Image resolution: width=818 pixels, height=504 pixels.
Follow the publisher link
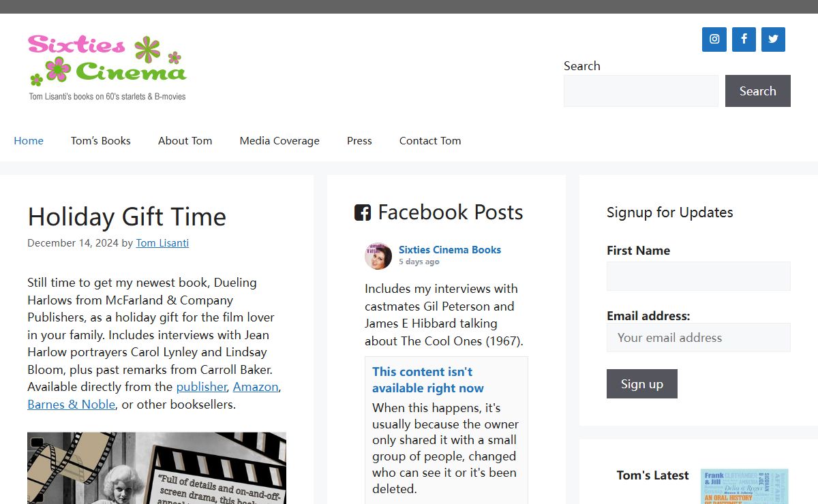[202, 387]
